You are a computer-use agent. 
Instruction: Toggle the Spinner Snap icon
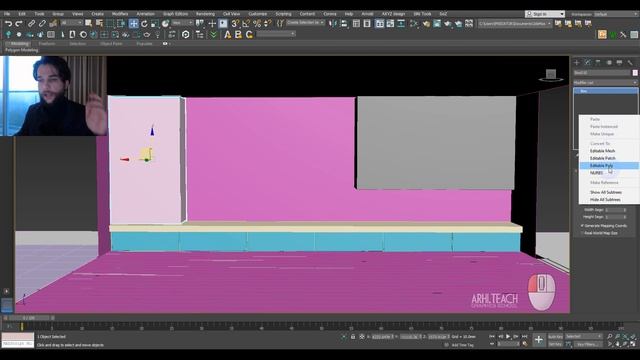(267, 24)
